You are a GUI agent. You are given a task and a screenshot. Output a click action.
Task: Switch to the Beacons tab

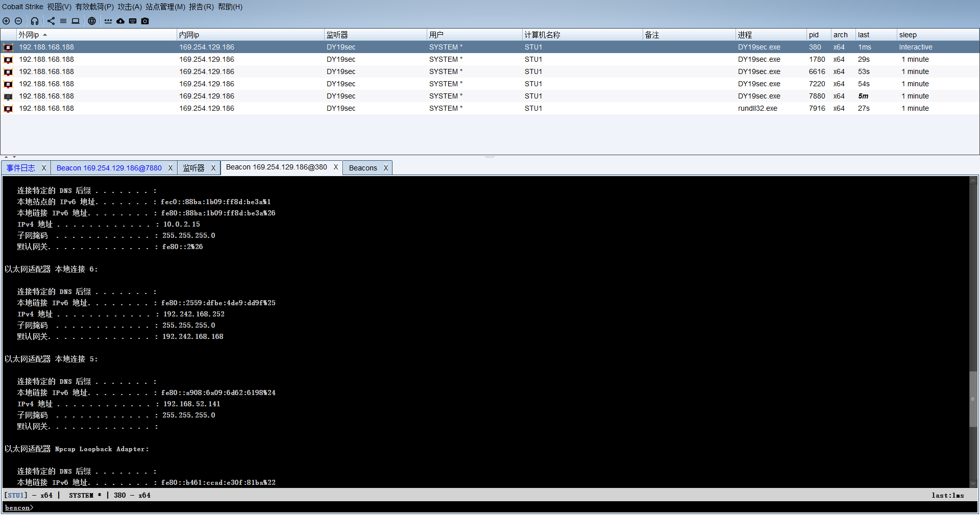[x=363, y=168]
